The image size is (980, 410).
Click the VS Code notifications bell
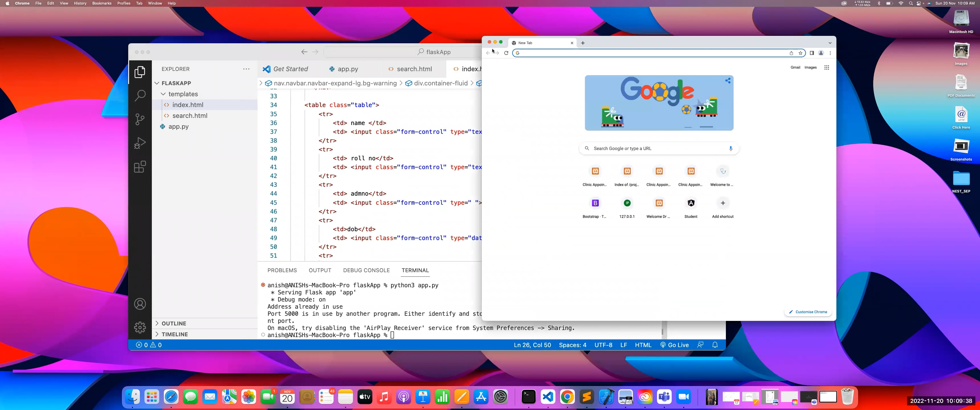715,345
